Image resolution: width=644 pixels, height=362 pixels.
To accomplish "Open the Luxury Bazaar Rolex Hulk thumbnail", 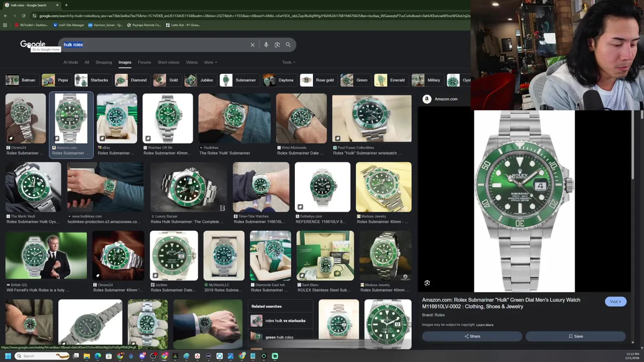I will [188, 187].
